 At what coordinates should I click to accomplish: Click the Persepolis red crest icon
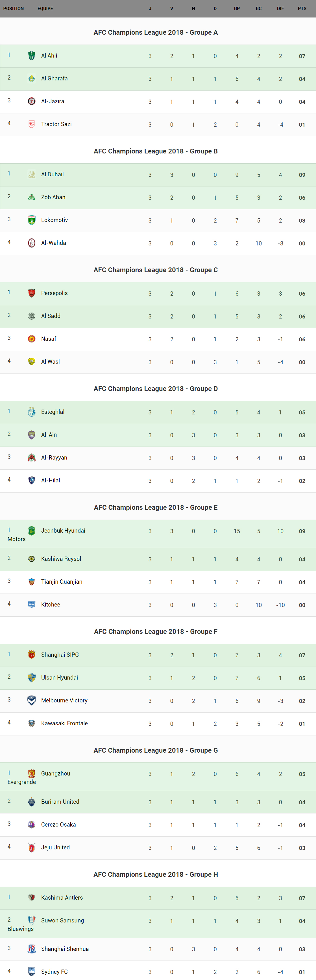click(x=32, y=293)
